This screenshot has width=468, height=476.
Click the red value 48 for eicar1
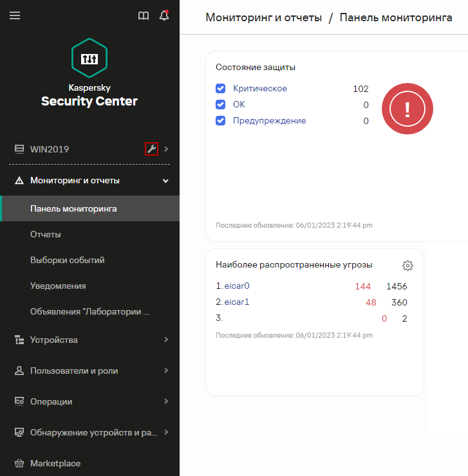click(371, 302)
